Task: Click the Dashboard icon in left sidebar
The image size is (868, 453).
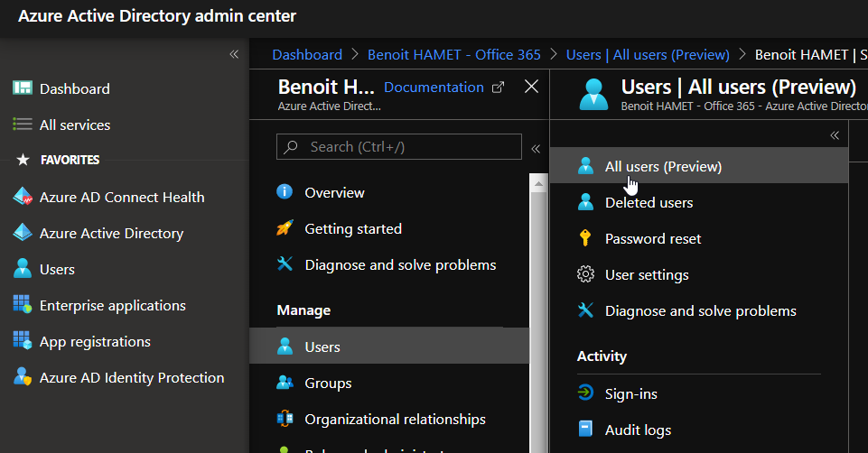Action: [x=23, y=88]
